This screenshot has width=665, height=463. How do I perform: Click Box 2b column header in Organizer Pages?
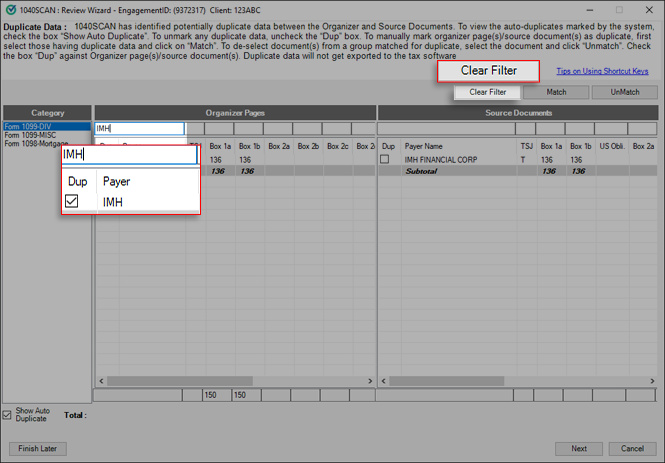coord(308,146)
